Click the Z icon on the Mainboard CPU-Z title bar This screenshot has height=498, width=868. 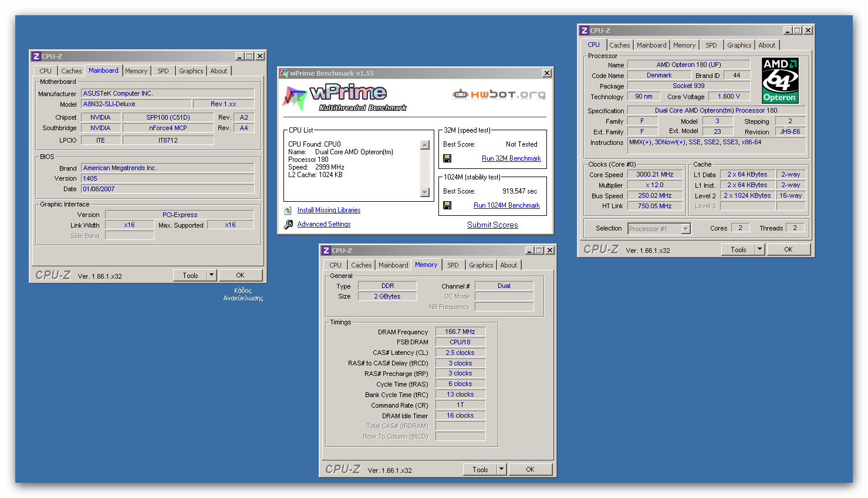pos(36,56)
